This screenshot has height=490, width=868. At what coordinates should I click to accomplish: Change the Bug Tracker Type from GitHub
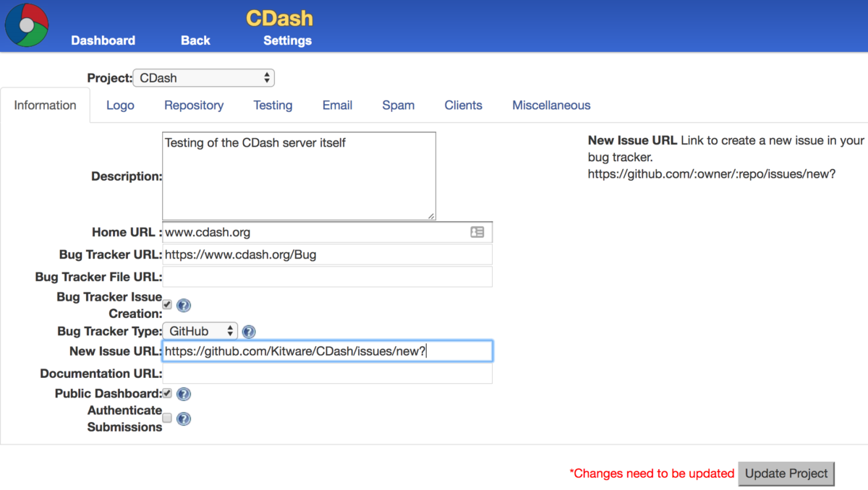(x=200, y=331)
